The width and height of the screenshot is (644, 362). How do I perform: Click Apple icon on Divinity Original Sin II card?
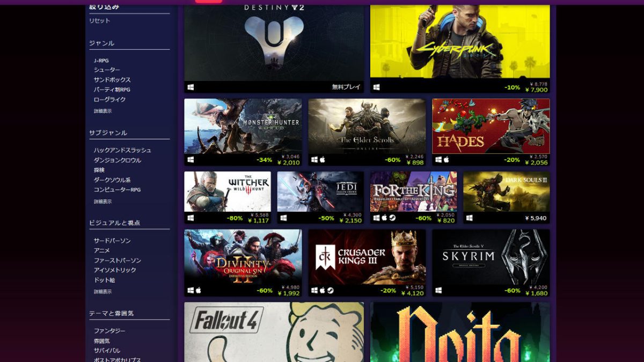(x=199, y=290)
